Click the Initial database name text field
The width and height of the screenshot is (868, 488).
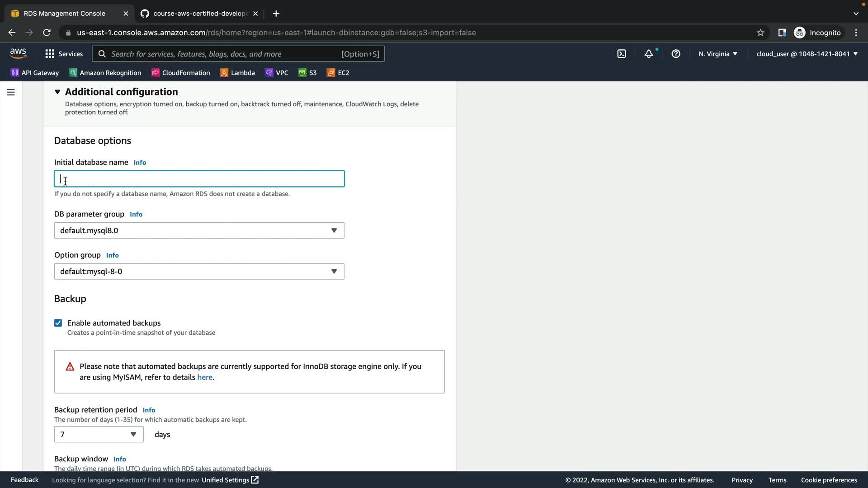(x=199, y=179)
